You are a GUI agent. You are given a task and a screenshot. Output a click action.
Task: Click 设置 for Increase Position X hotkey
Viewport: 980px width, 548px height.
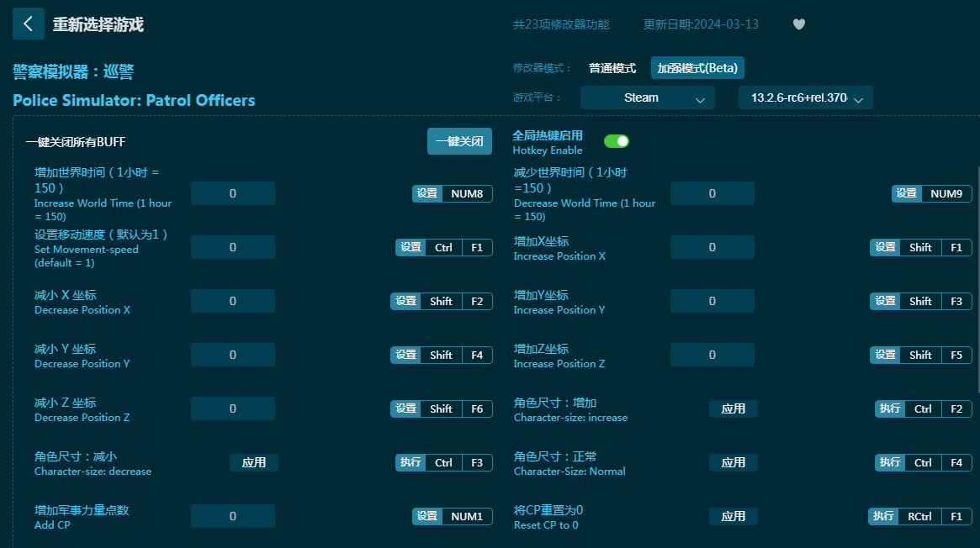point(885,247)
